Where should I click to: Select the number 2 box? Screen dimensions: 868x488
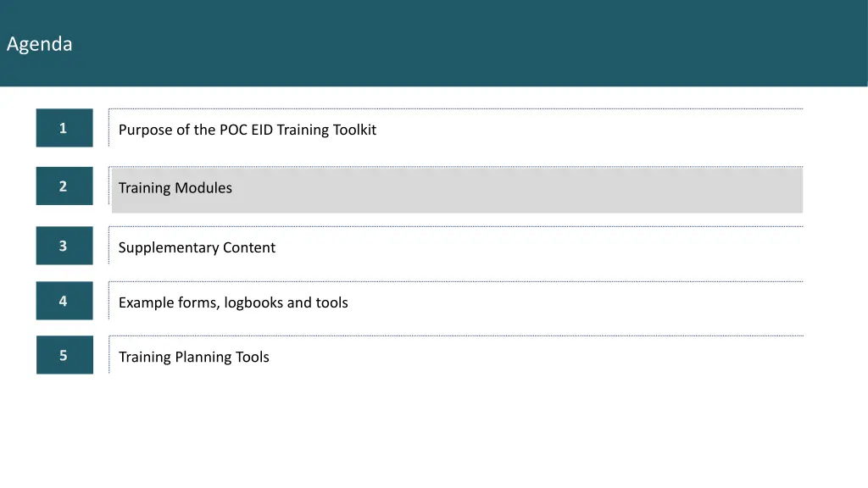pos(64,186)
